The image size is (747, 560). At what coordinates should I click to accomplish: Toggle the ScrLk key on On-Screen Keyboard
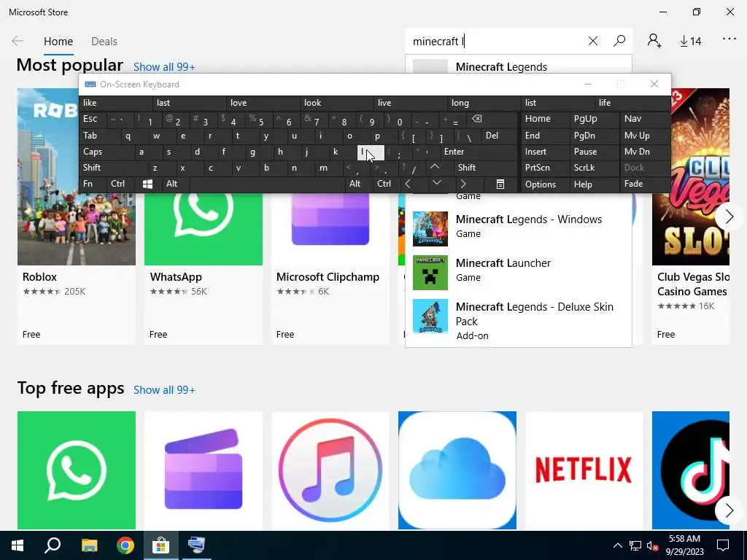(594, 168)
